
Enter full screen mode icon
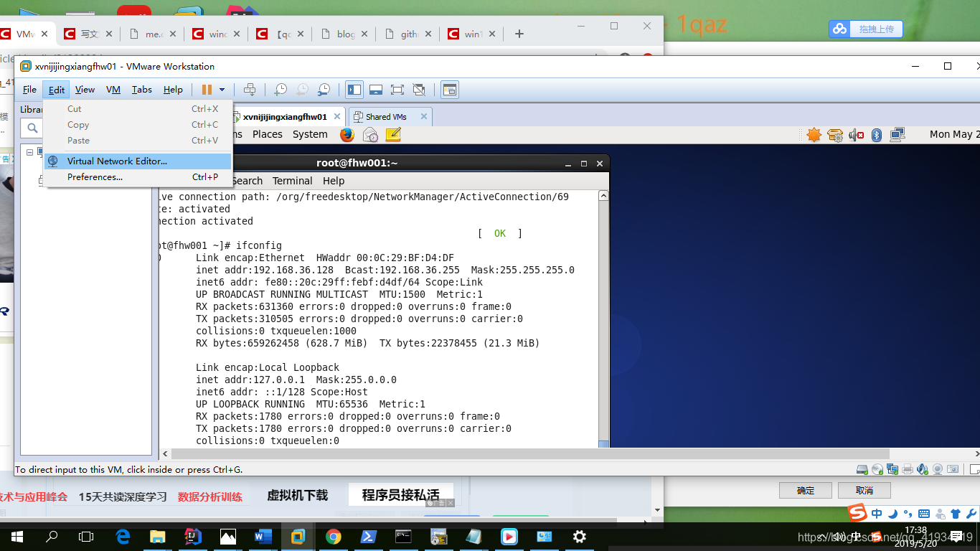pyautogui.click(x=397, y=90)
